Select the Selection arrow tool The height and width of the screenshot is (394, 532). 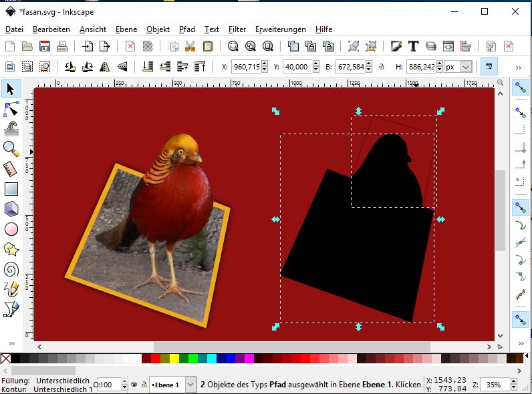[x=11, y=88]
